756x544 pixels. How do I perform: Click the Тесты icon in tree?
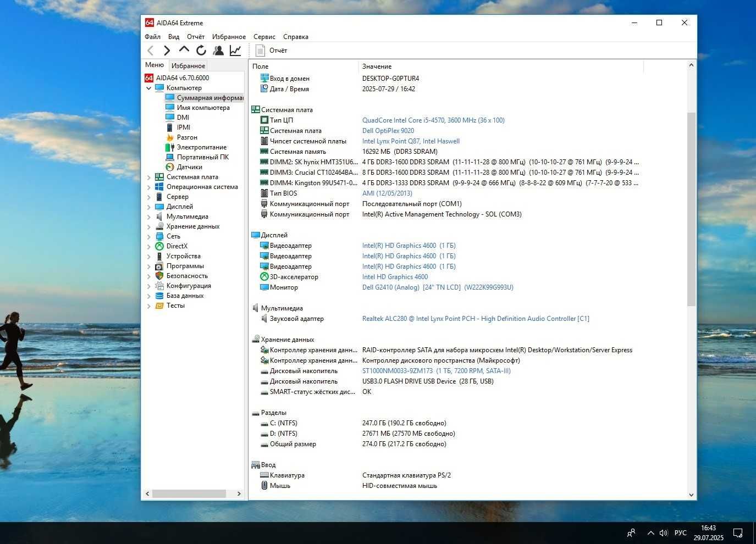159,306
